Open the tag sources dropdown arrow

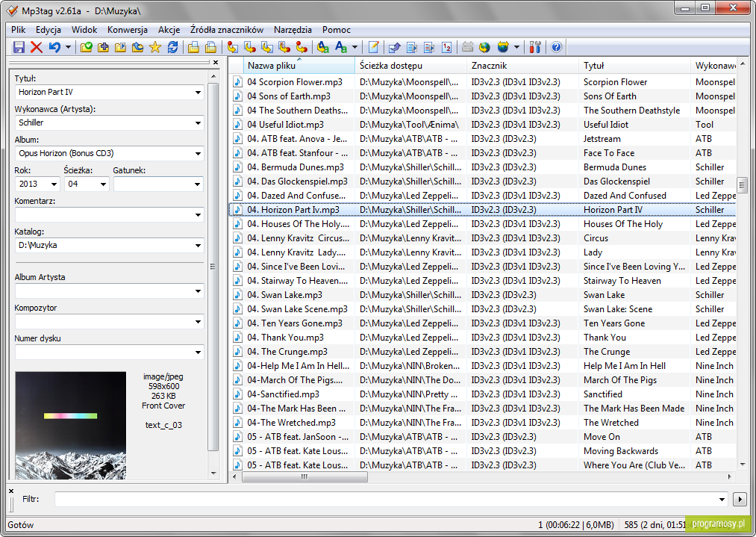pyautogui.click(x=517, y=47)
